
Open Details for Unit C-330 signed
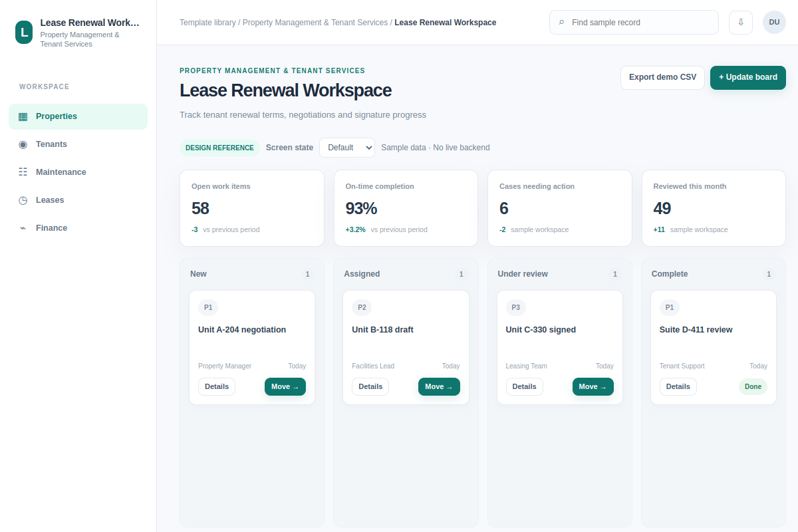(x=524, y=386)
